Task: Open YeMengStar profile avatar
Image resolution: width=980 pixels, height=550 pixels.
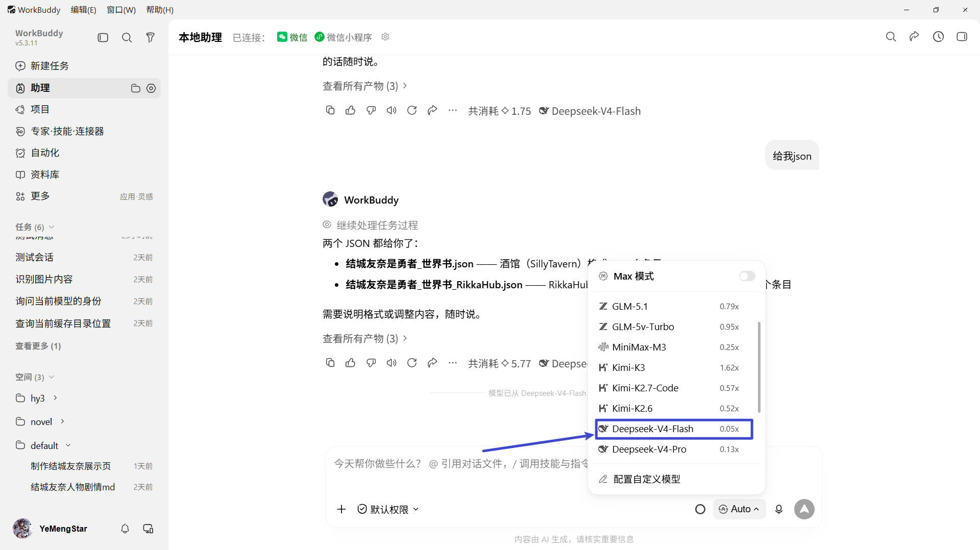Action: [x=22, y=529]
